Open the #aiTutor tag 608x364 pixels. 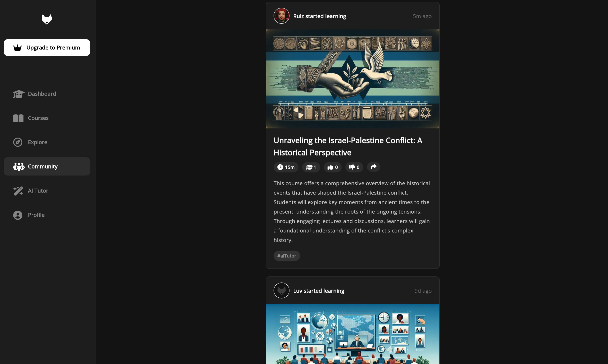point(286,256)
